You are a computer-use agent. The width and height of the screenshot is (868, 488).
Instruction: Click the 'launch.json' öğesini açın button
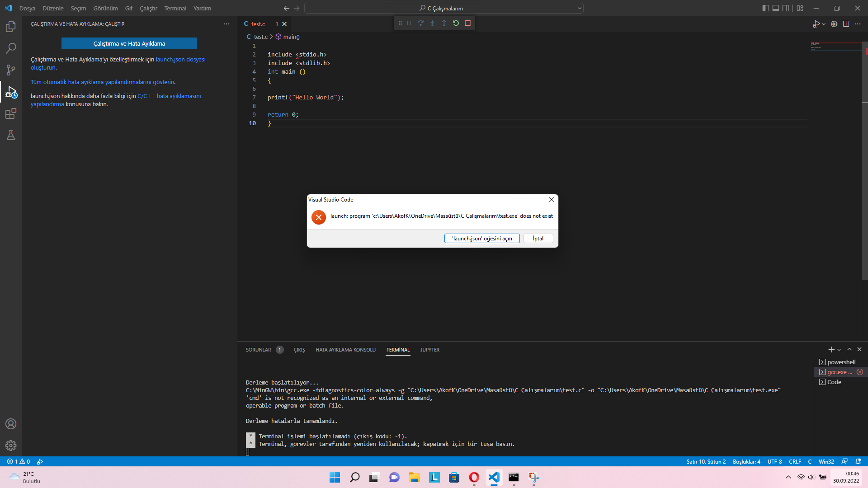(481, 239)
